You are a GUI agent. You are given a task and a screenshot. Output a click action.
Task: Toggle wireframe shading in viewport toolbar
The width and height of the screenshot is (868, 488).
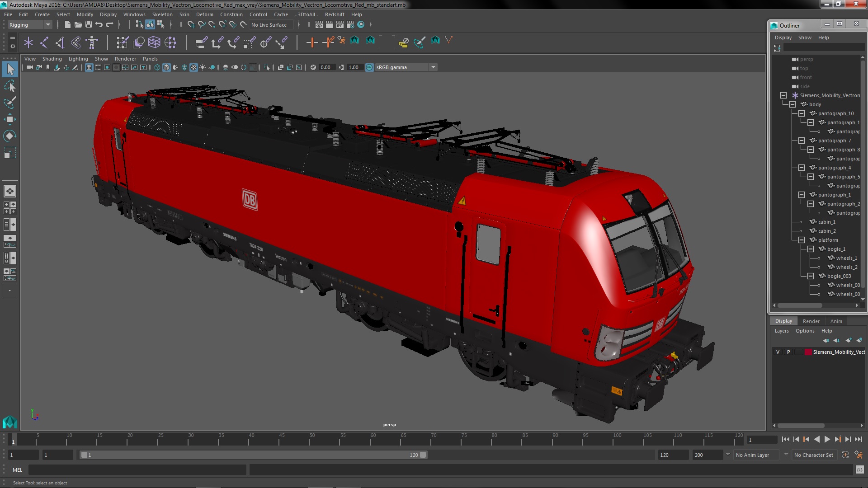(157, 67)
